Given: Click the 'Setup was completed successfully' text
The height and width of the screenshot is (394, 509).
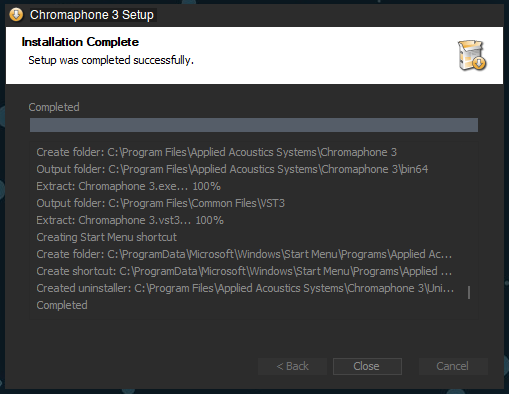Looking at the screenshot, I should click(x=111, y=60).
